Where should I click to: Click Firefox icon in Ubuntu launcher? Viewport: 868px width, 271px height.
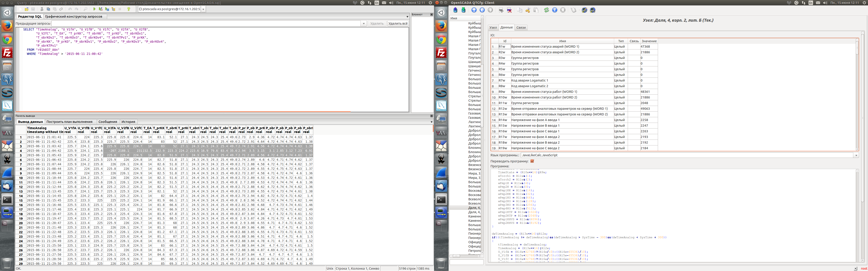pos(7,26)
